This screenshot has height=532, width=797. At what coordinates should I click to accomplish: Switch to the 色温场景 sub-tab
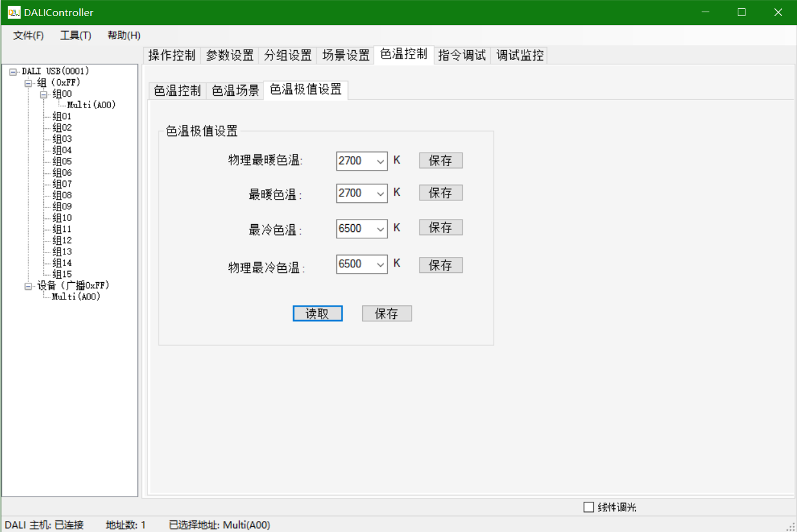tap(235, 91)
